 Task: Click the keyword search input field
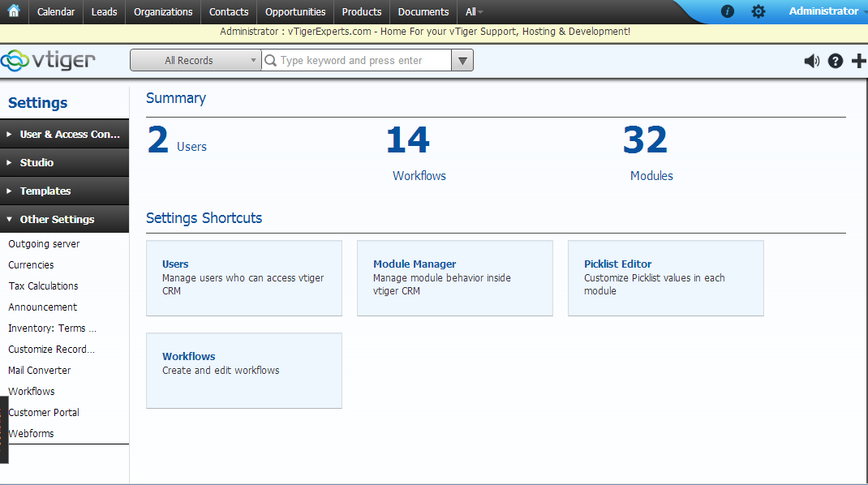click(x=363, y=60)
